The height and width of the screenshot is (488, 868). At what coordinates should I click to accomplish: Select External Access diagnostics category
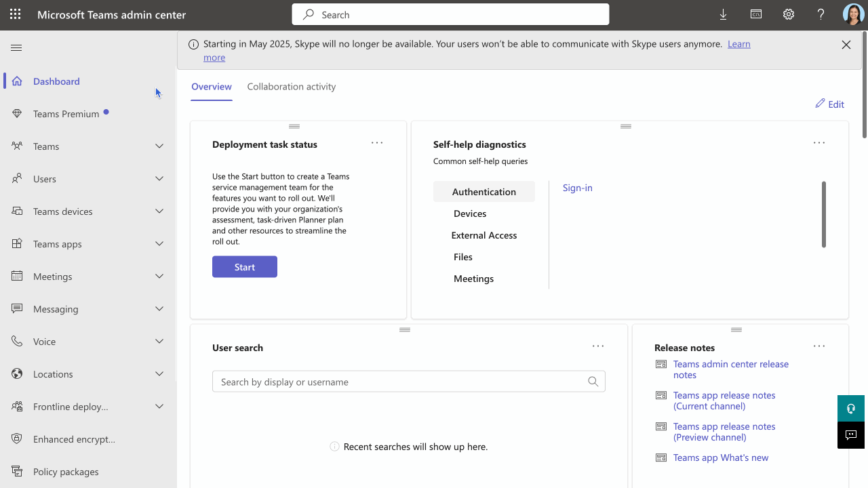coord(484,235)
